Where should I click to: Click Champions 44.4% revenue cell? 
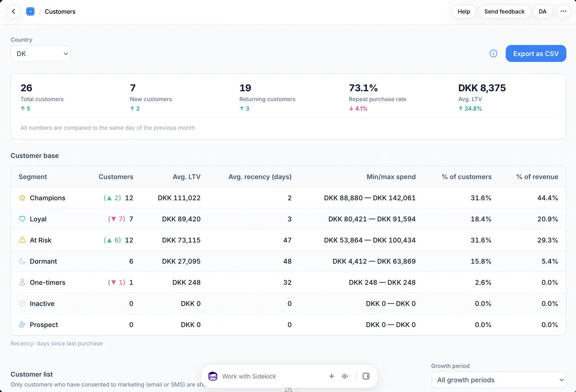tap(548, 198)
